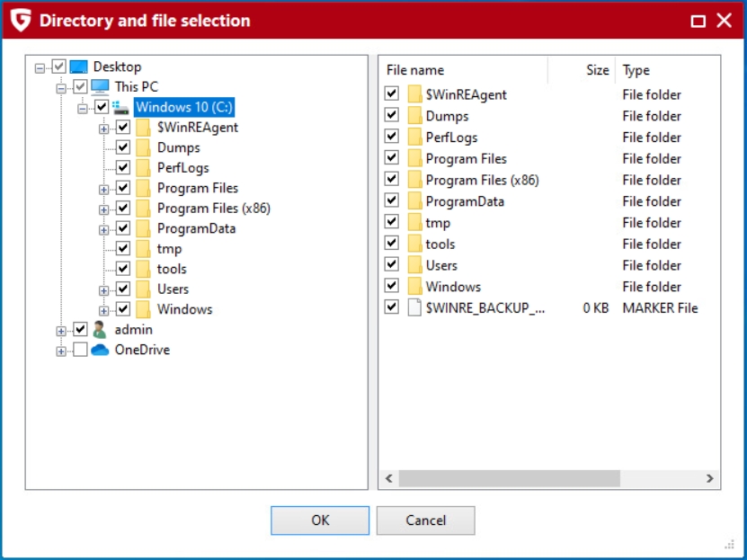The width and height of the screenshot is (747, 560).
Task: Click the horizontal scrollbar thumb in file list
Action: [510, 478]
